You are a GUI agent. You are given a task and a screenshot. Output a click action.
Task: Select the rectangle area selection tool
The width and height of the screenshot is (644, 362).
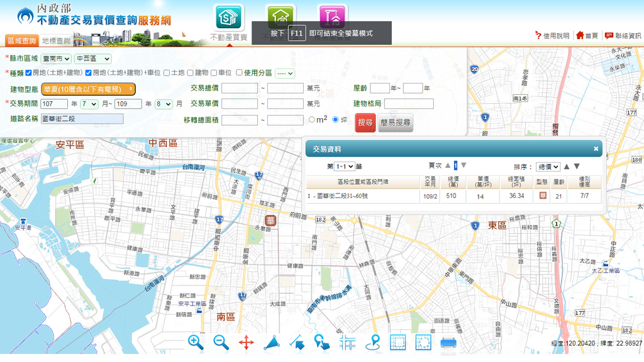click(398, 343)
